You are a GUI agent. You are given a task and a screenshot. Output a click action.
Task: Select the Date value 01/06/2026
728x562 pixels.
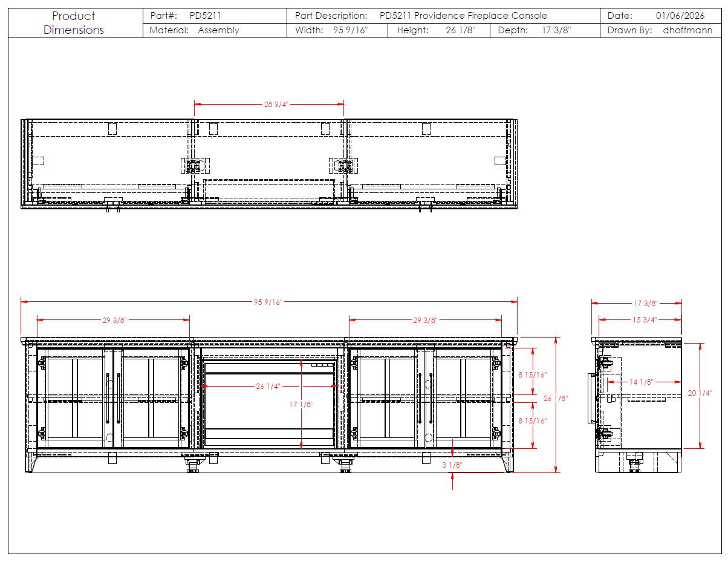[680, 16]
